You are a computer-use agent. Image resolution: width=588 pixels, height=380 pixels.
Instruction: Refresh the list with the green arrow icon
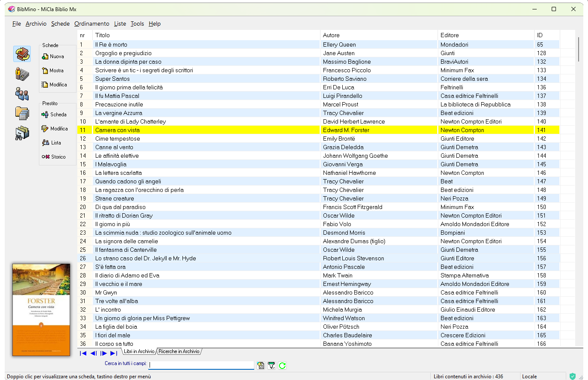click(x=282, y=365)
